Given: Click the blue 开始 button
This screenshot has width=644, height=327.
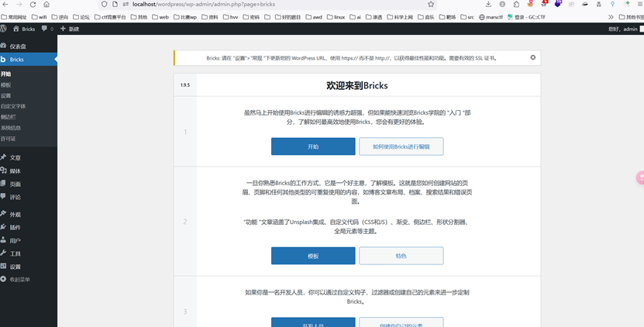Looking at the screenshot, I should point(313,146).
